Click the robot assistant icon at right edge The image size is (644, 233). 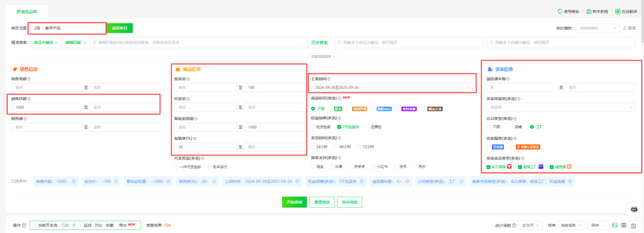click(634, 209)
